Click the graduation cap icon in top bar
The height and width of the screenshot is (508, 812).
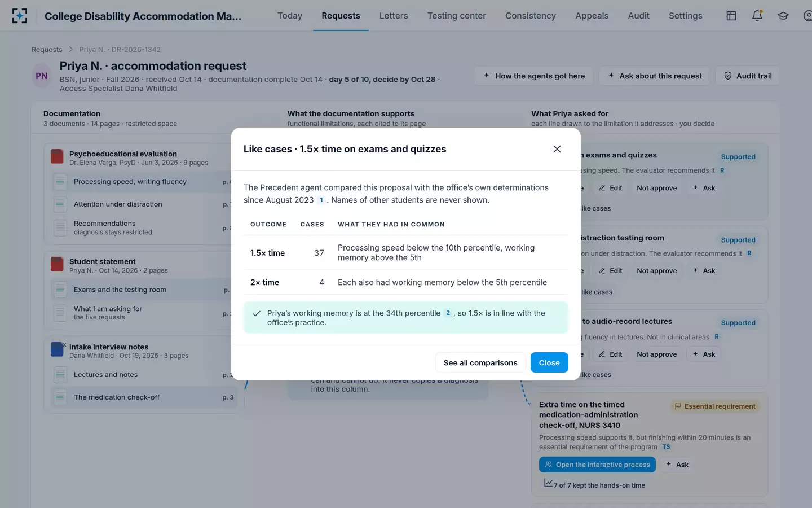[783, 16]
